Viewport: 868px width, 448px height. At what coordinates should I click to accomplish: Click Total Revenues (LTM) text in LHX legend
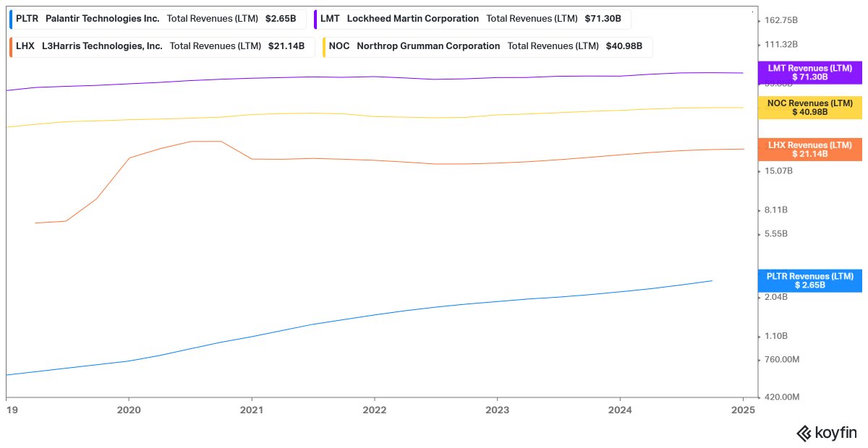[x=216, y=46]
